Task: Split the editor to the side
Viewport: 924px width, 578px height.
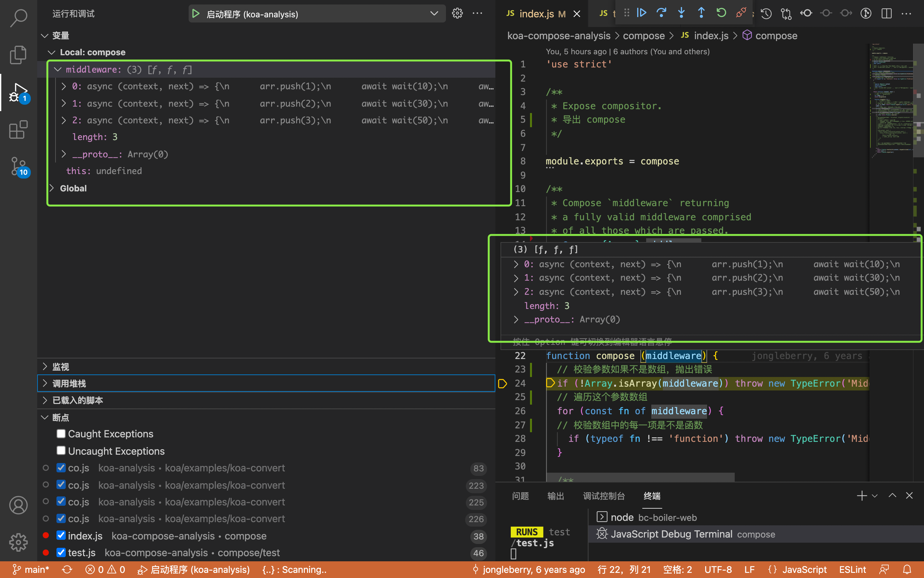Action: pos(886,14)
